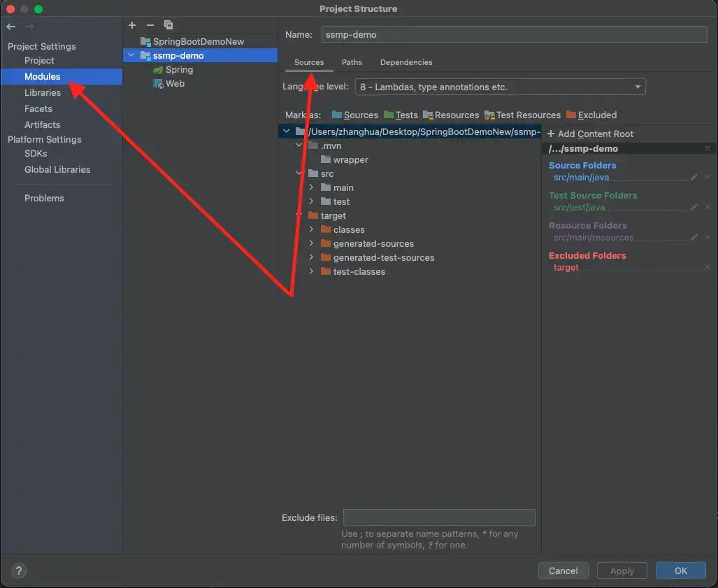Expand the generated-sources folder

tap(311, 244)
